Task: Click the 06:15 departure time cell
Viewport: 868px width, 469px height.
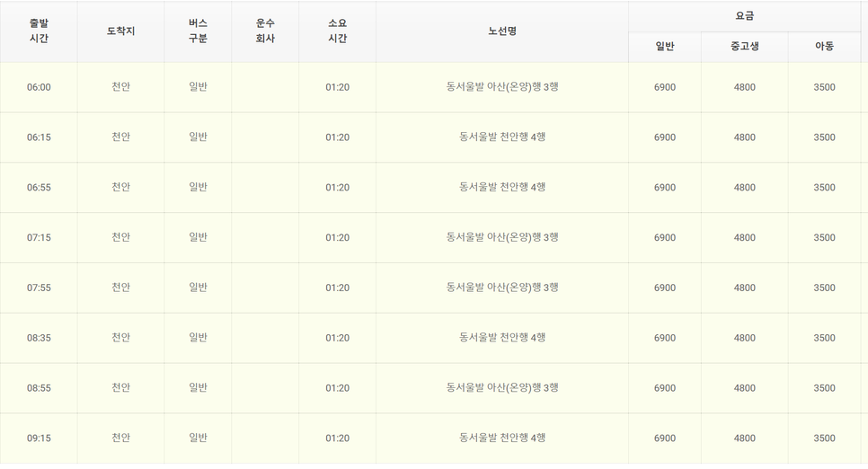Action: 39,137
